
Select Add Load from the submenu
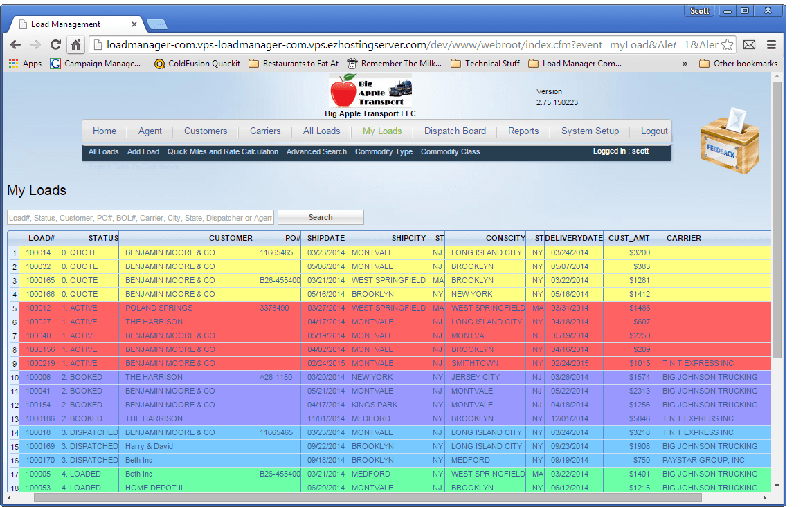(x=143, y=151)
